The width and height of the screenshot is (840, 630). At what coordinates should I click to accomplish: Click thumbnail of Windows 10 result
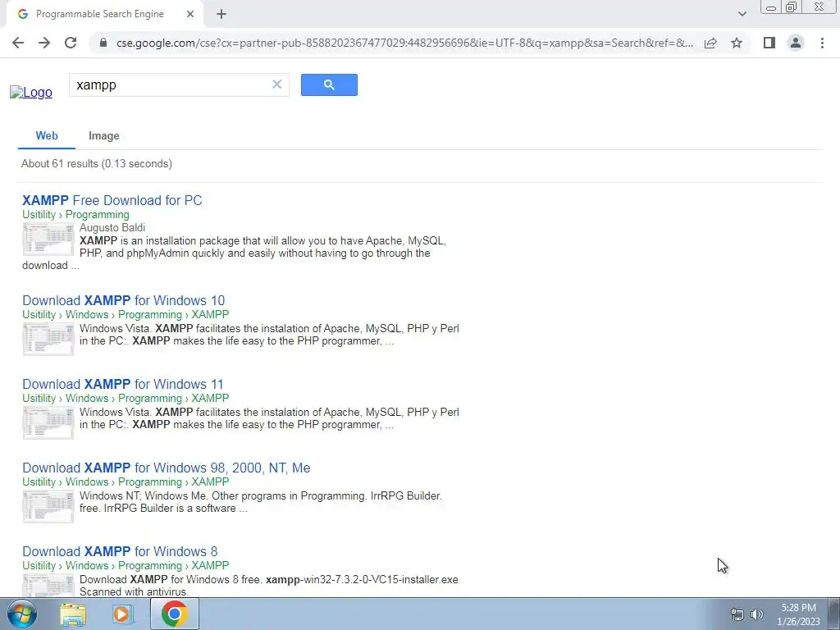pyautogui.click(x=48, y=339)
